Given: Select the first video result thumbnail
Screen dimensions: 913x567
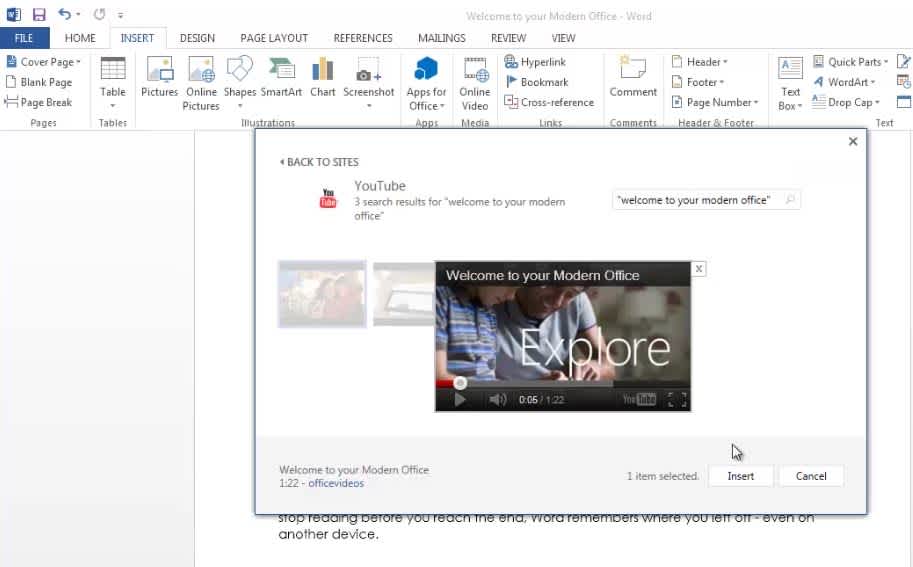Looking at the screenshot, I should point(322,294).
